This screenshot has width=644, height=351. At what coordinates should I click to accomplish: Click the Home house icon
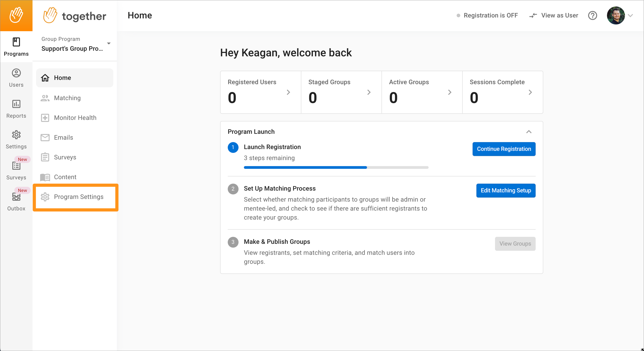click(x=45, y=78)
